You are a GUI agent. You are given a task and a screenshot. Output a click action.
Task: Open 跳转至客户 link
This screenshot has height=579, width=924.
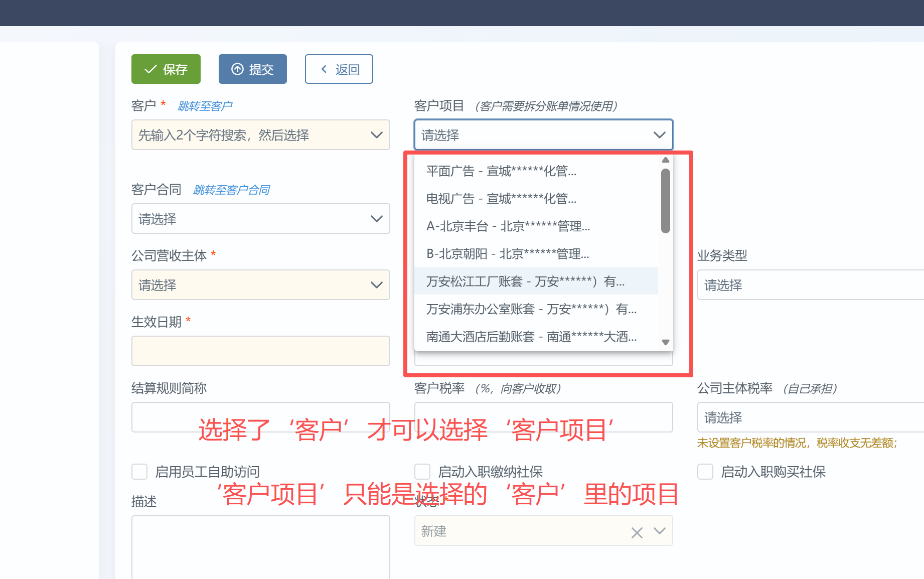pos(205,106)
